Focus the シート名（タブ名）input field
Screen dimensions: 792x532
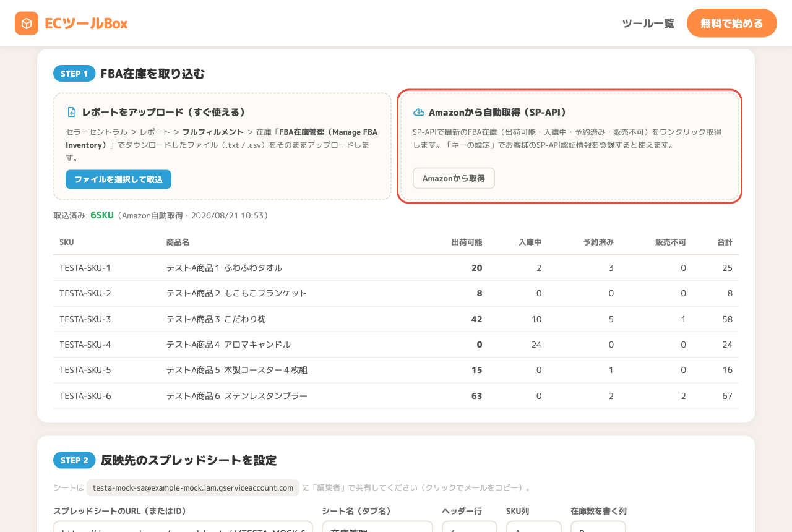[x=377, y=526]
